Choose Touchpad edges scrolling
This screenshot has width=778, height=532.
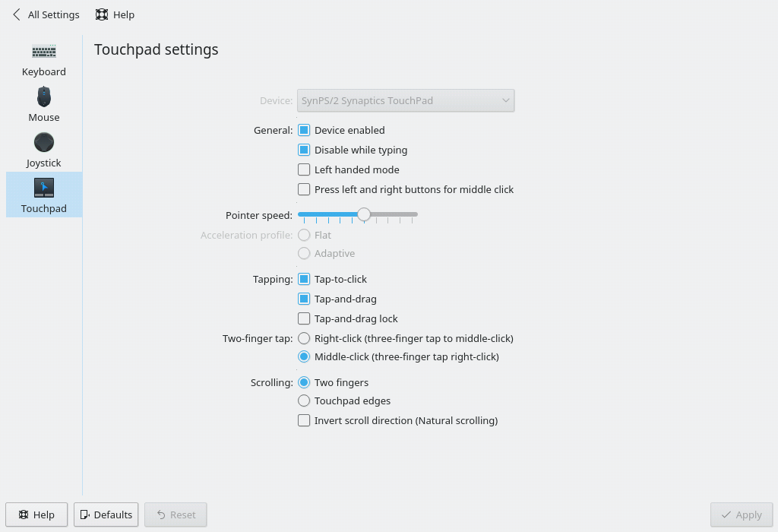point(304,401)
